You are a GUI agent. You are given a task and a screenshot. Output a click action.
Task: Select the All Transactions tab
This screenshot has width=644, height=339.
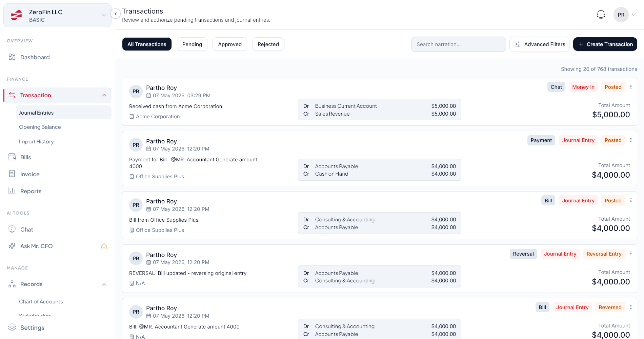point(147,44)
